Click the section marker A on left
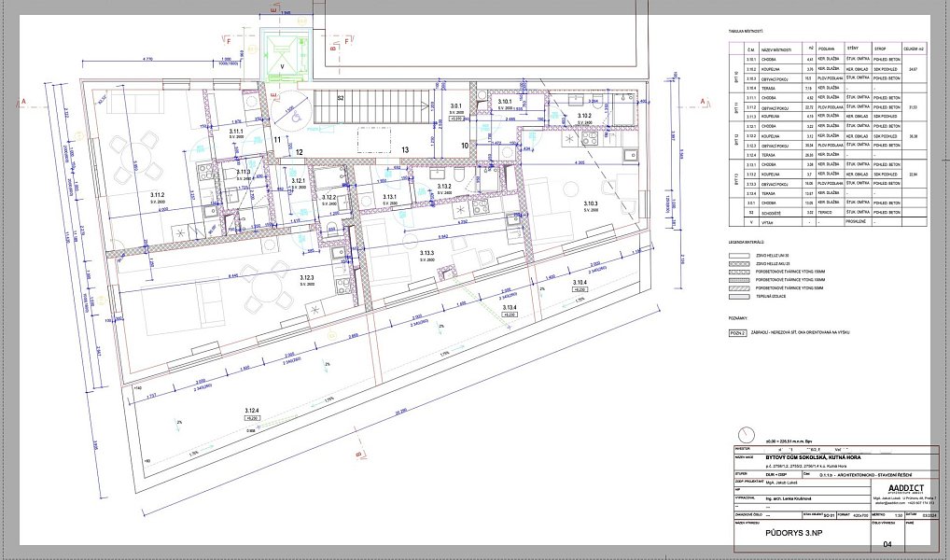The width and height of the screenshot is (950, 560). (23, 101)
